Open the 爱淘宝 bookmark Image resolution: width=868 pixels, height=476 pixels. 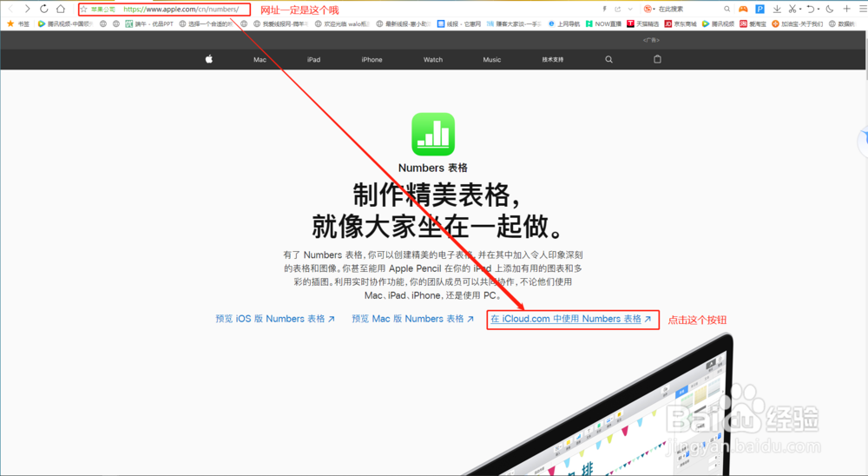coord(753,23)
